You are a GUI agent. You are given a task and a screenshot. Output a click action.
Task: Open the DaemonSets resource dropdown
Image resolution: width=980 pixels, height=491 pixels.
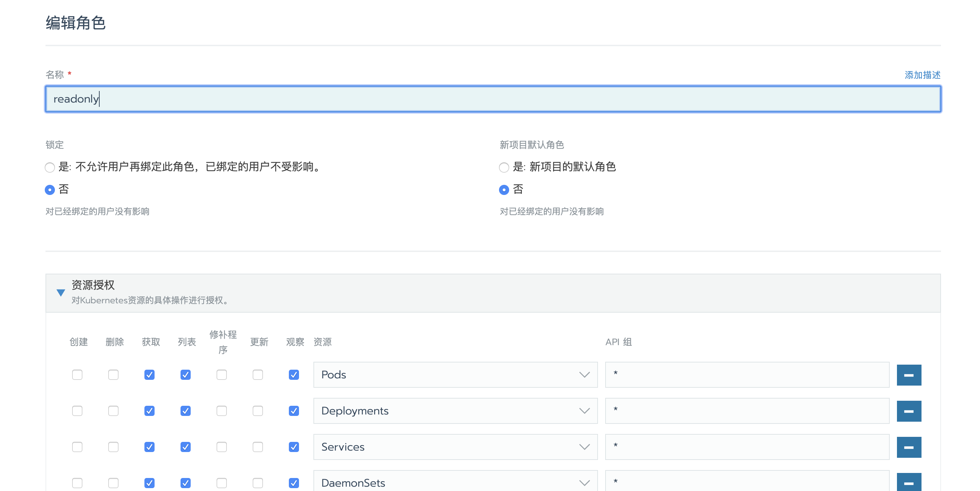click(455, 481)
